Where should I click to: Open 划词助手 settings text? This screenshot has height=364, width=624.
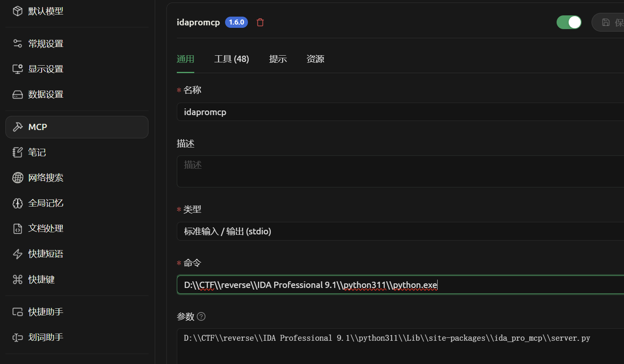point(46,337)
